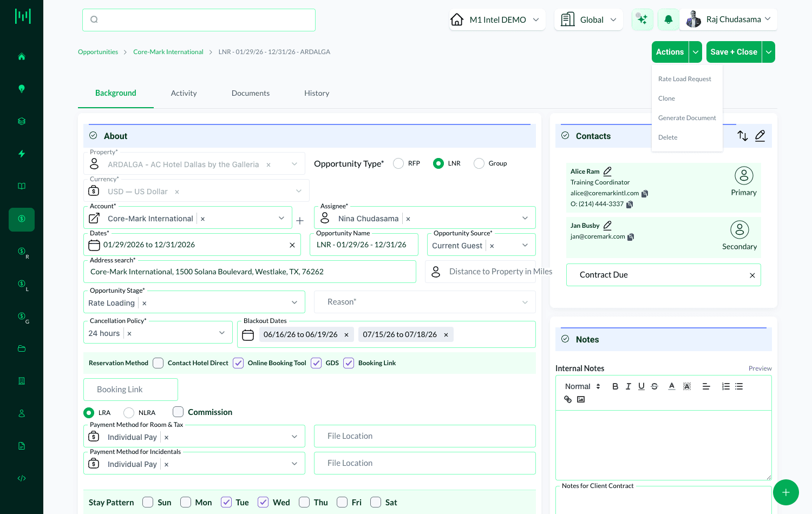Image resolution: width=812 pixels, height=514 pixels.
Task: Choose Rate Load Request from Actions menu
Action: [x=684, y=79]
